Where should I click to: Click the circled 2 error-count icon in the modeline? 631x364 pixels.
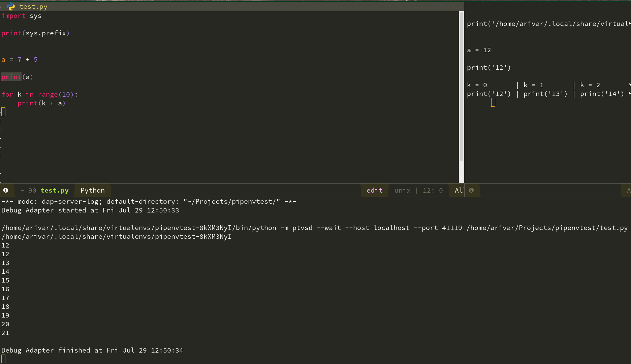point(471,190)
